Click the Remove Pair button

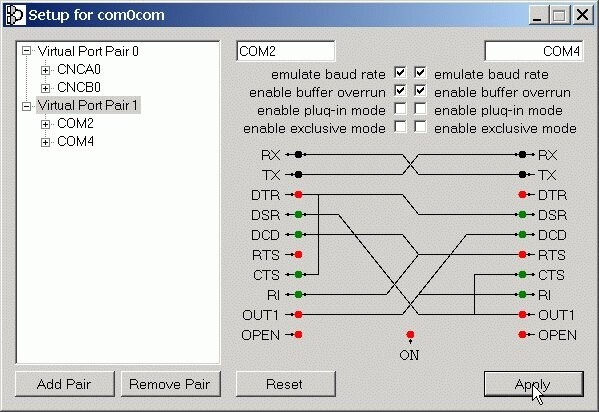point(170,384)
